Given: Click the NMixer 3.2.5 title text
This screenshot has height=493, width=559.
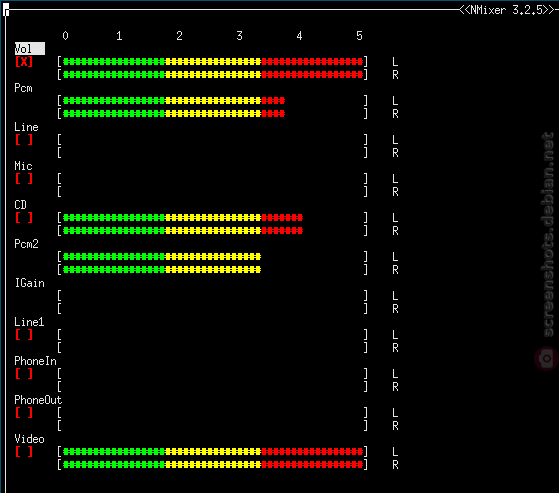Looking at the screenshot, I should (x=506, y=10).
